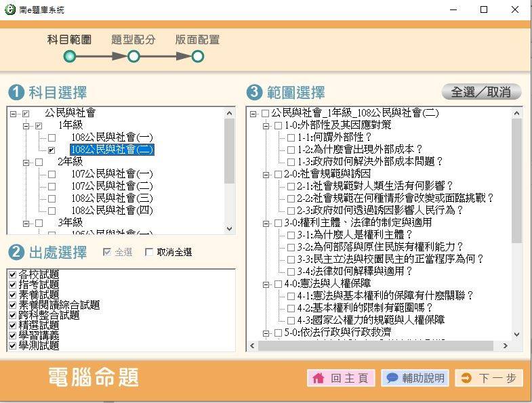The width and height of the screenshot is (532, 403).
Task: Click scroll down arrow in range tree
Action: (x=516, y=335)
